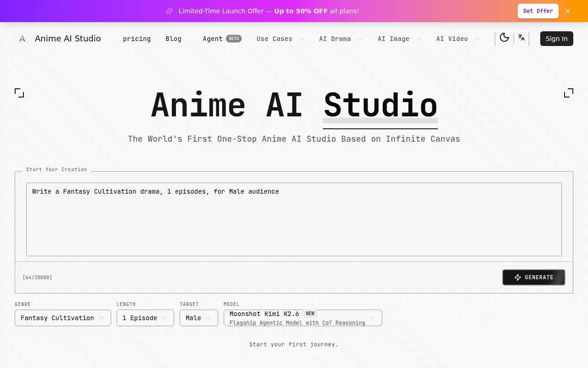The width and height of the screenshot is (588, 368).
Task: Expand the AI Video menu
Action: pyautogui.click(x=458, y=39)
